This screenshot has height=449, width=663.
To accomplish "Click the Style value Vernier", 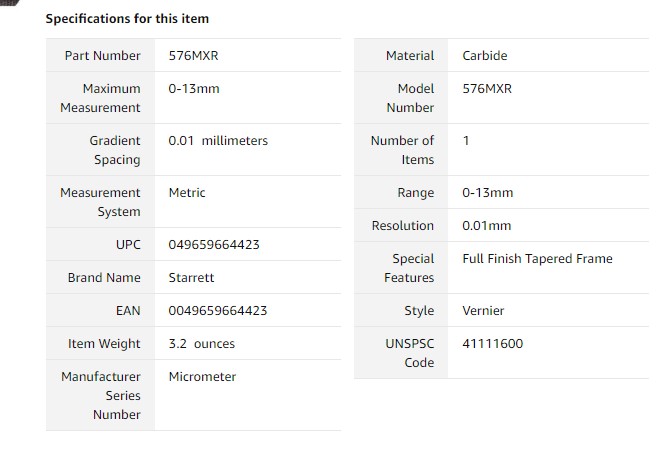I will [x=483, y=310].
